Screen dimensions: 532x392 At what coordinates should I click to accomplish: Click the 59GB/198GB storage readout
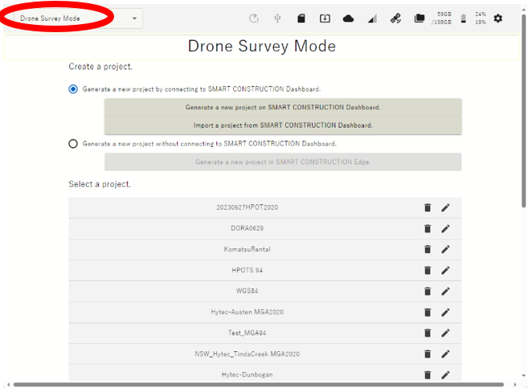(442, 18)
